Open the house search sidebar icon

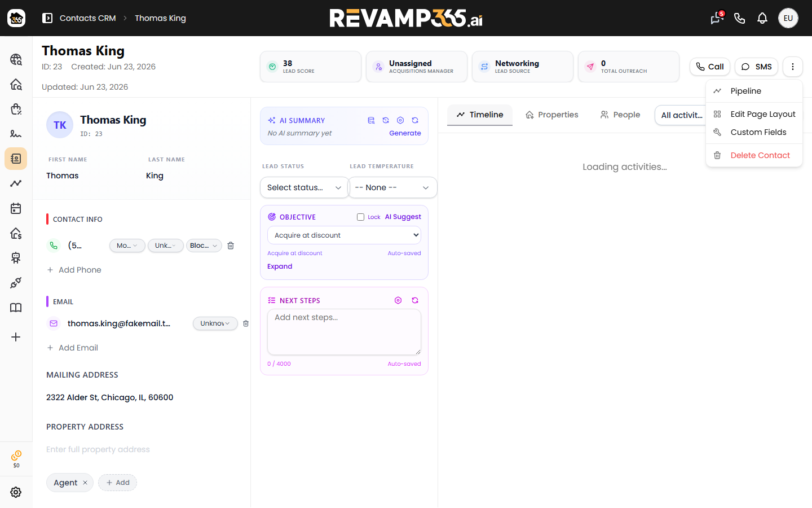[x=16, y=84]
